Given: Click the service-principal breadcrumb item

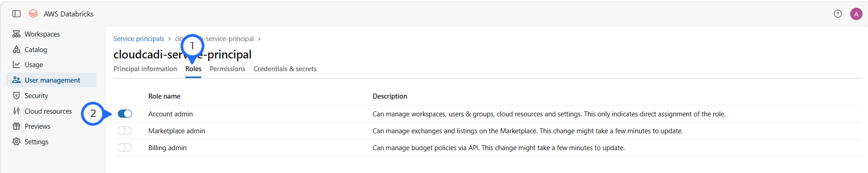Looking at the screenshot, I should pyautogui.click(x=214, y=39).
